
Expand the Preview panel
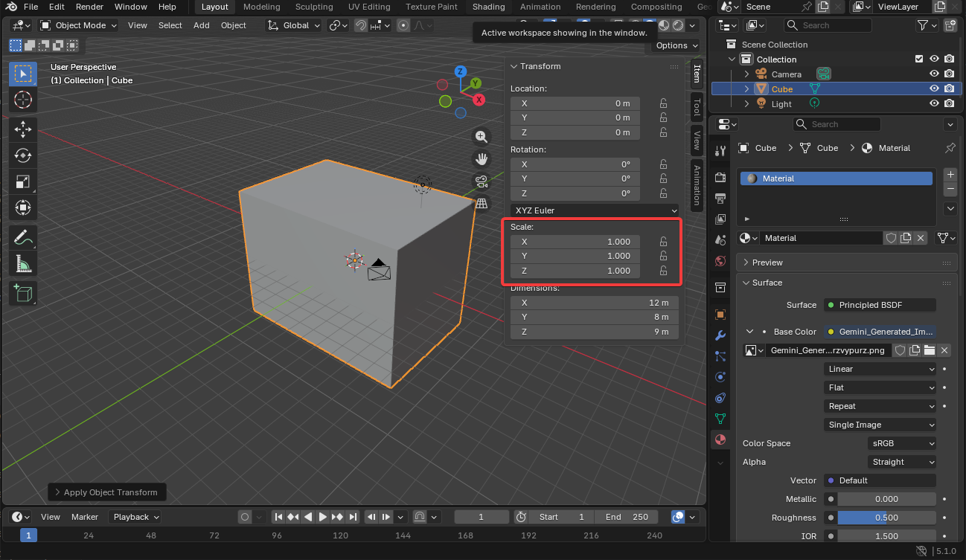click(767, 263)
